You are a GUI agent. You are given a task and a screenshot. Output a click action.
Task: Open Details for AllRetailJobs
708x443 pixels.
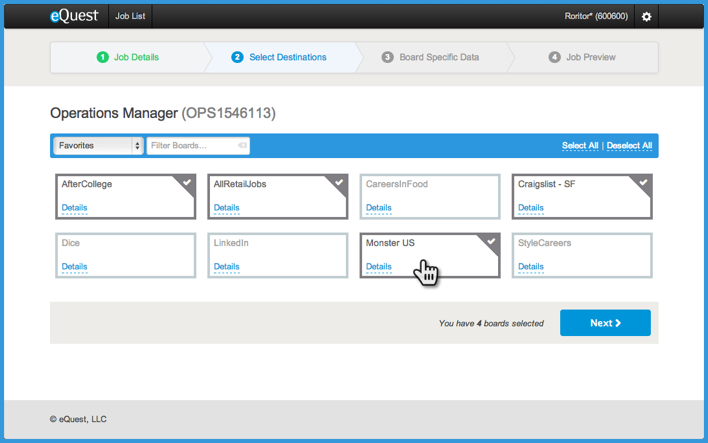tap(227, 208)
